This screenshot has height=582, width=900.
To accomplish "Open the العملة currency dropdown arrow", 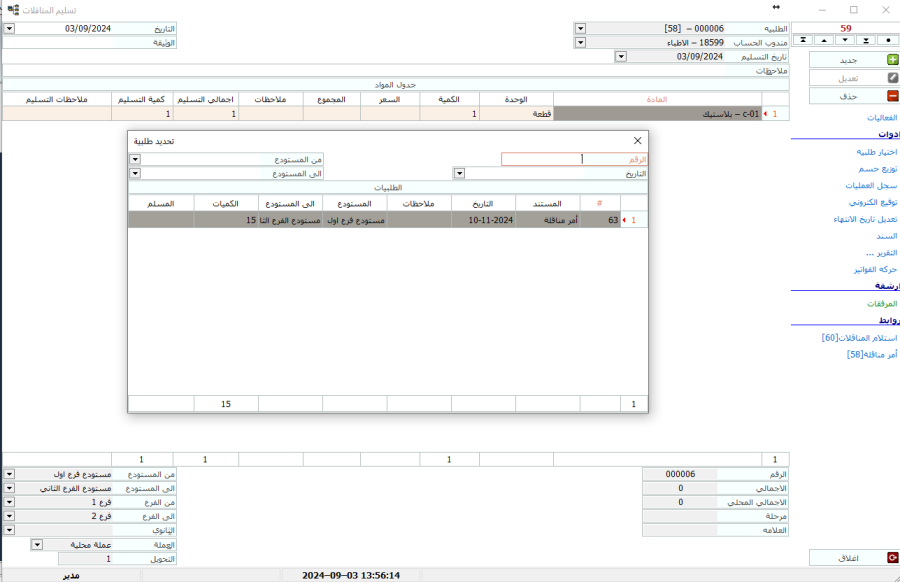I will [37, 544].
